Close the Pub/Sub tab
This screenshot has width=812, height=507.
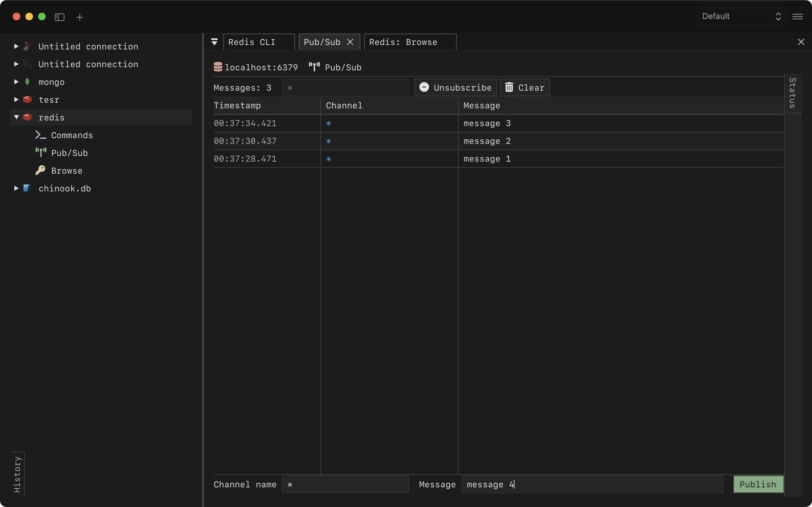tap(350, 42)
